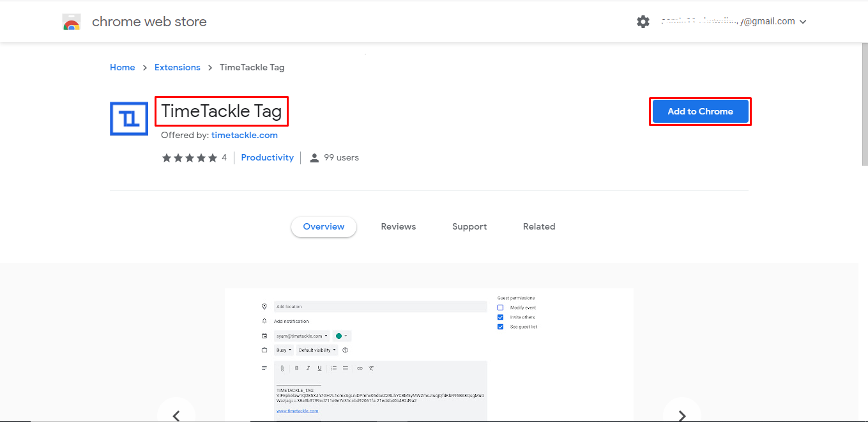
Task: Click the Chrome Web Store logo icon
Action: [x=72, y=22]
